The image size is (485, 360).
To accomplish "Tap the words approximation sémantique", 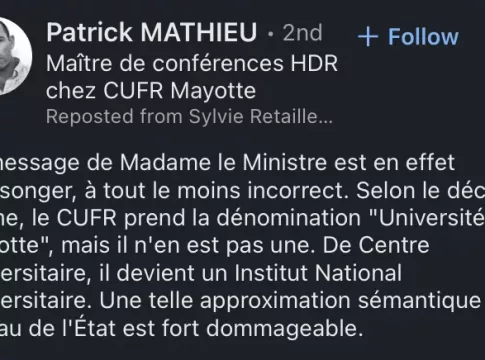I will coord(340,301).
